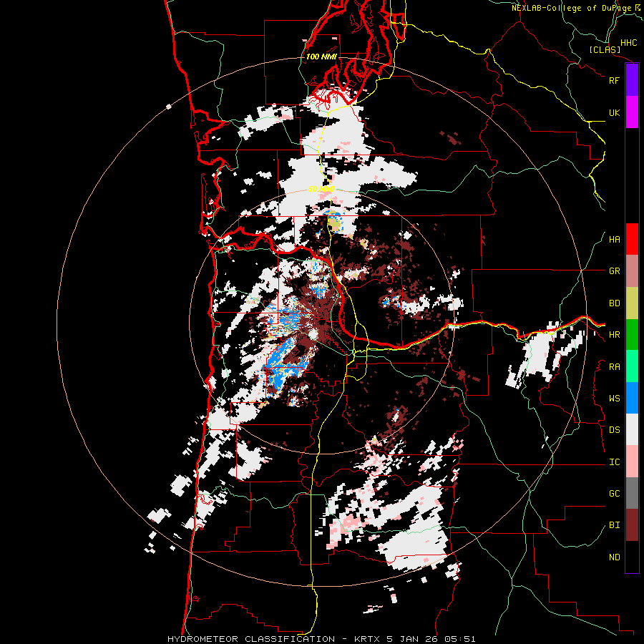Click the BI legend label
This screenshot has width=644, height=644.
pos(614,525)
